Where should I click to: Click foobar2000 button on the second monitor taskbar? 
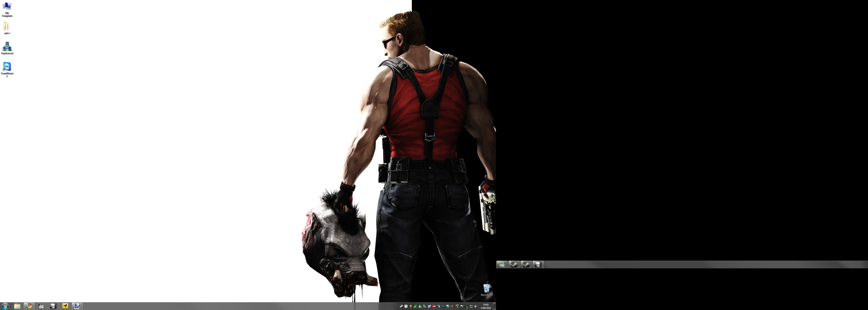click(x=538, y=264)
